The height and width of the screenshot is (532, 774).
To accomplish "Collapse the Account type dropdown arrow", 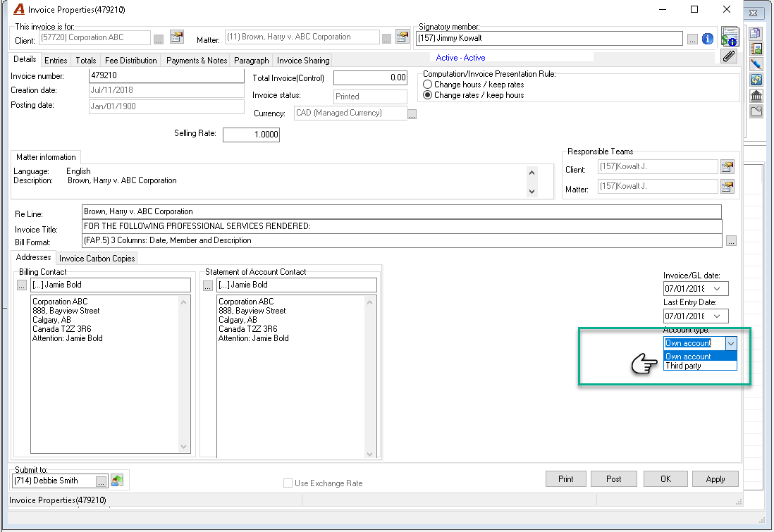I will click(x=731, y=343).
